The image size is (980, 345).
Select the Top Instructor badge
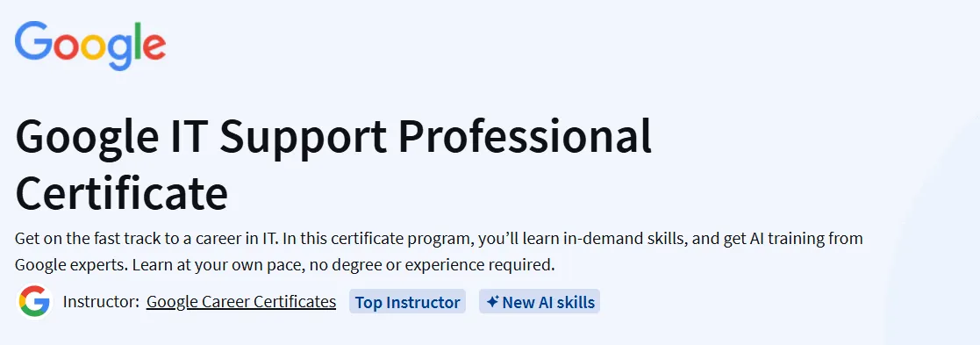(407, 302)
